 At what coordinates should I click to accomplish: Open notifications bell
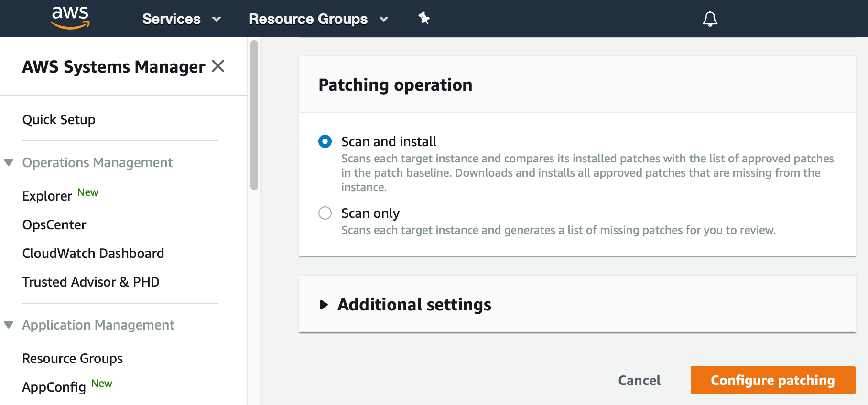point(710,19)
